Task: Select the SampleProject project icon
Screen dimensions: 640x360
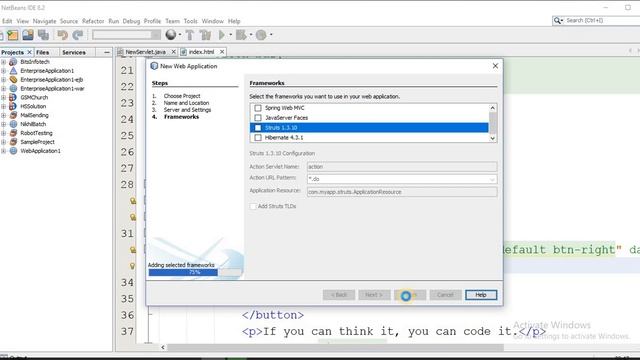Action: pos(13,142)
